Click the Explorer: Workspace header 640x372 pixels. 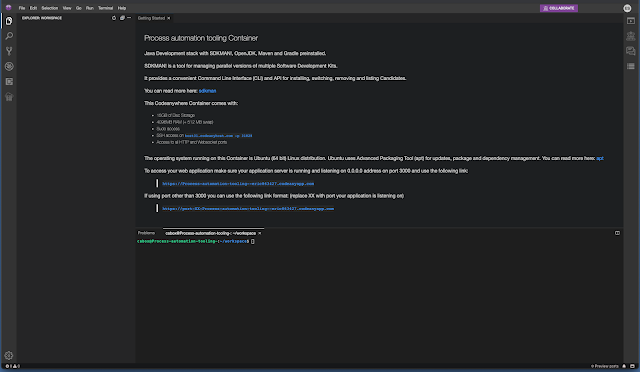tap(42, 18)
